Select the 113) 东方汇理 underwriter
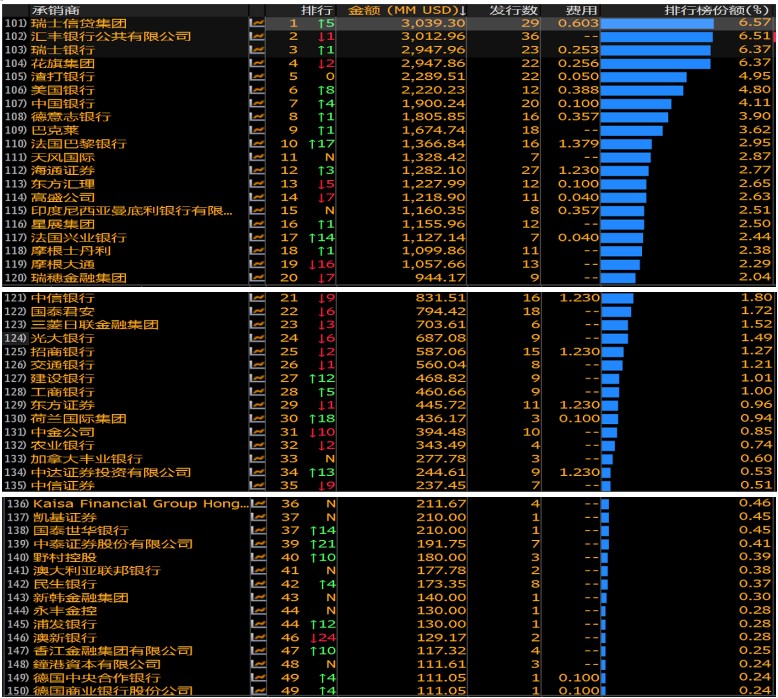778x698 pixels. (63, 184)
